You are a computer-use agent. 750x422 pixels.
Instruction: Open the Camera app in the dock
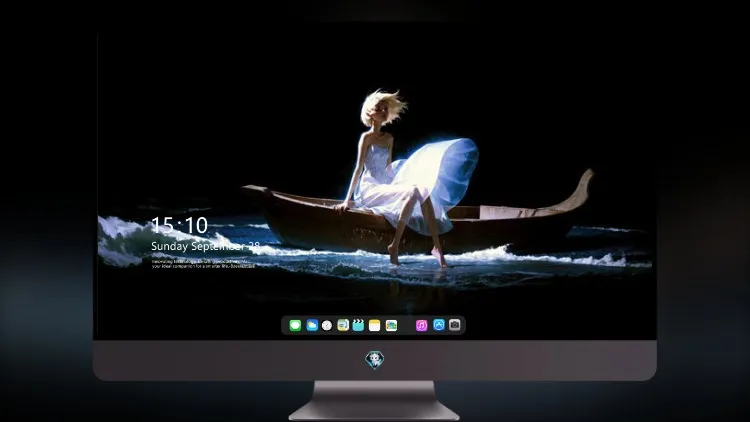(455, 325)
